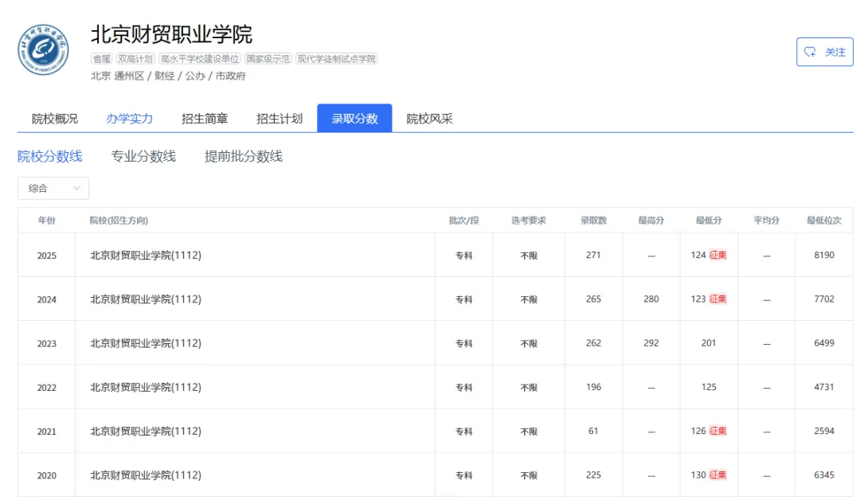Click the 2024 year cell
Image resolution: width=860 pixels, height=504 pixels.
tap(47, 299)
